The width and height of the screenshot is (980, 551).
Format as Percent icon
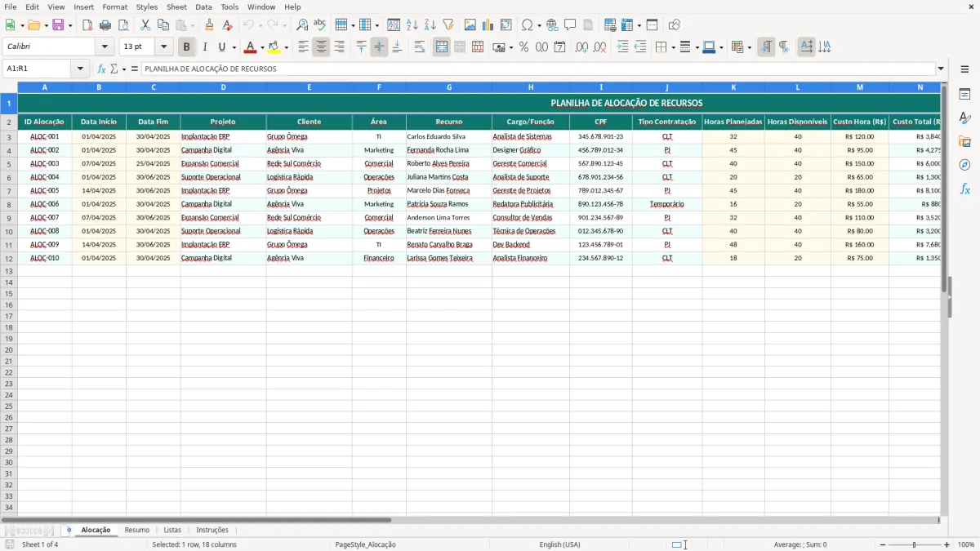(523, 47)
